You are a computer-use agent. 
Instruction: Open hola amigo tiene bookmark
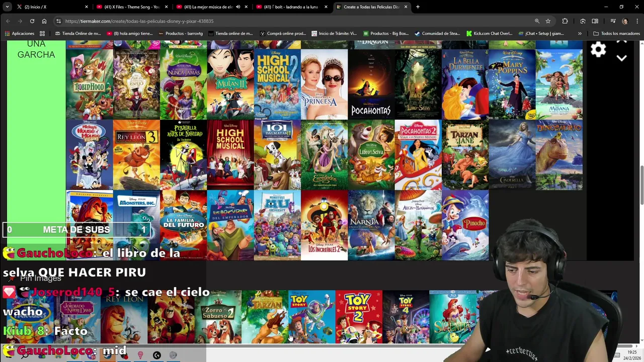tap(129, 34)
